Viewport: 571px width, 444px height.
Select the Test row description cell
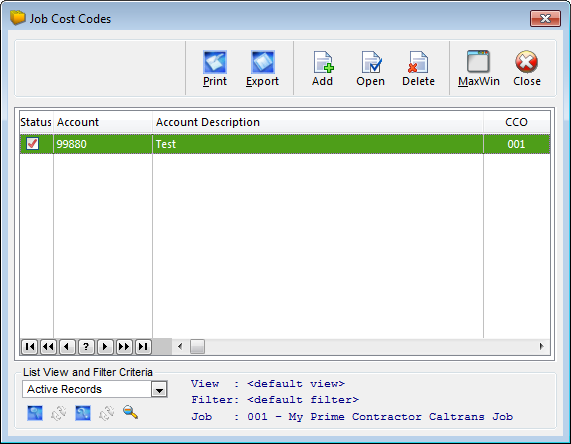[318, 144]
